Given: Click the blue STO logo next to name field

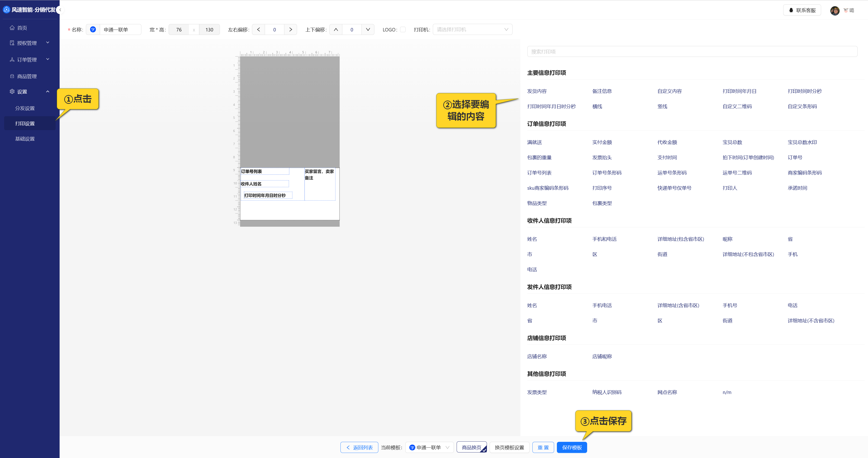Looking at the screenshot, I should coord(93,30).
